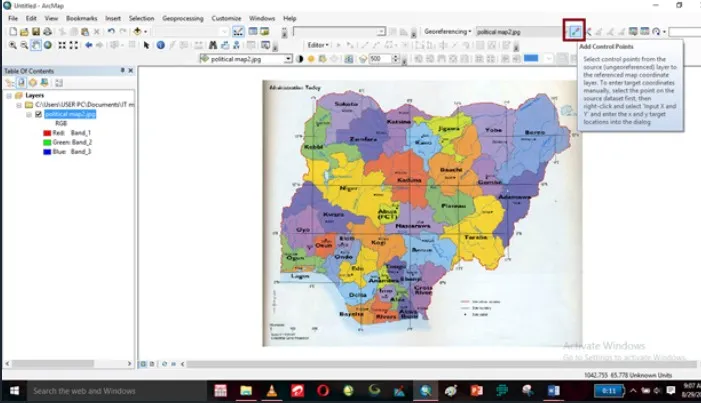
Task: Pick the Select Elements arrow tool
Action: [x=146, y=45]
